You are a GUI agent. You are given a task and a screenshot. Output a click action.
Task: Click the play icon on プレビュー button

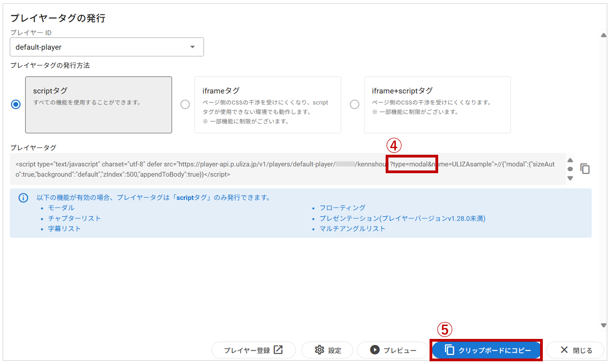click(375, 350)
